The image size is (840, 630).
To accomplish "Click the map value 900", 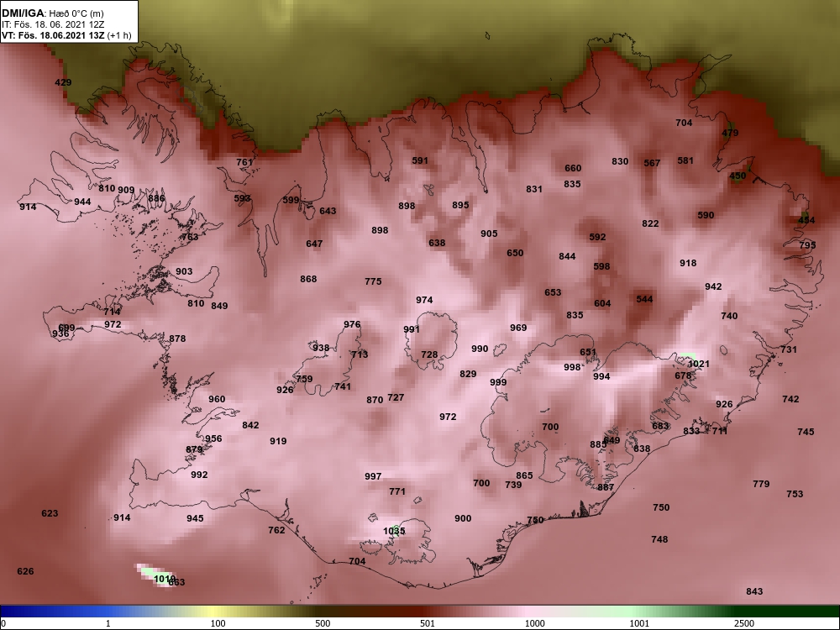I will point(463,518).
